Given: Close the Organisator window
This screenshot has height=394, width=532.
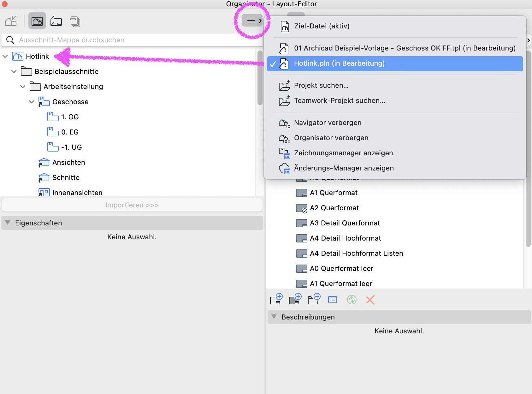Looking at the screenshot, I should [4, 4].
